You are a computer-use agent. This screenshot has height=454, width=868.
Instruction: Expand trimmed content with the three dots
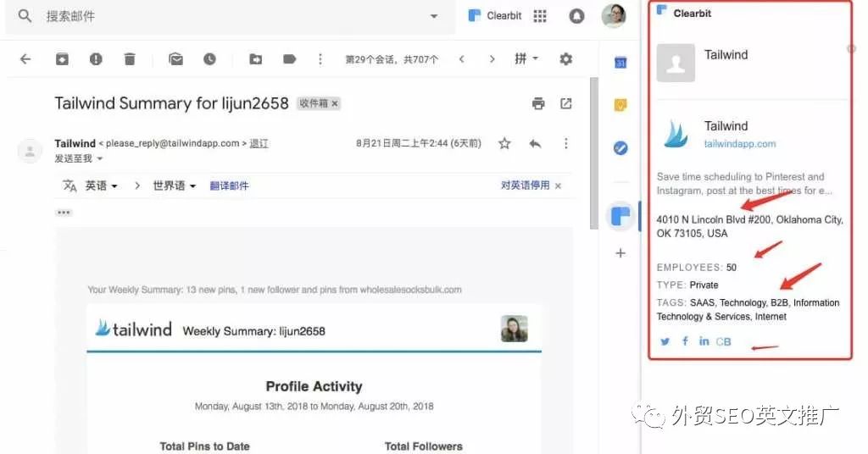point(64,213)
